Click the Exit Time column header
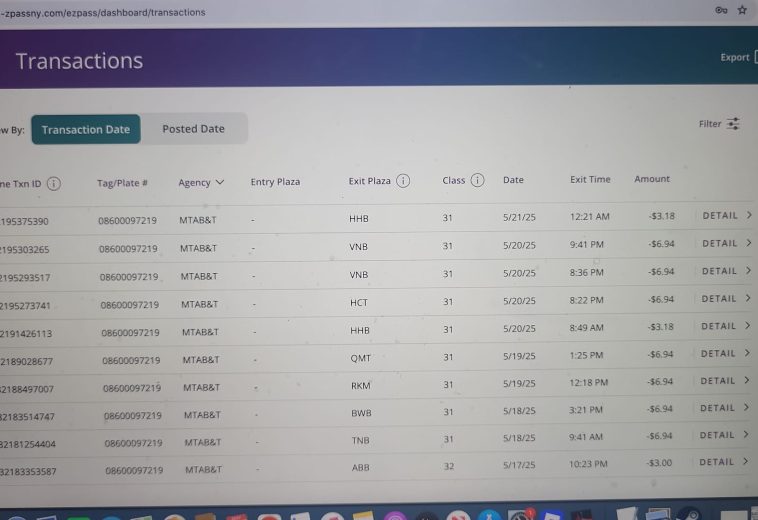The height and width of the screenshot is (520, 758). (x=590, y=179)
